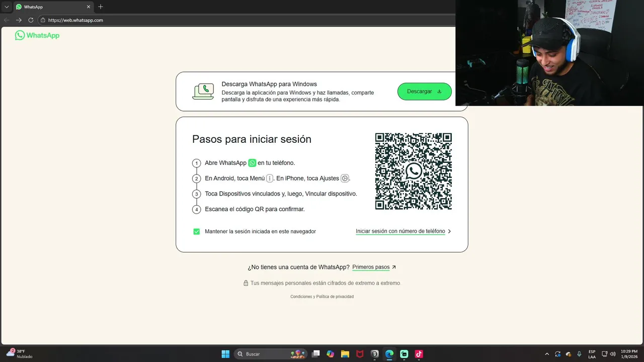
Task: Open Iniciar sesión con número de teléfono
Action: pos(400,231)
